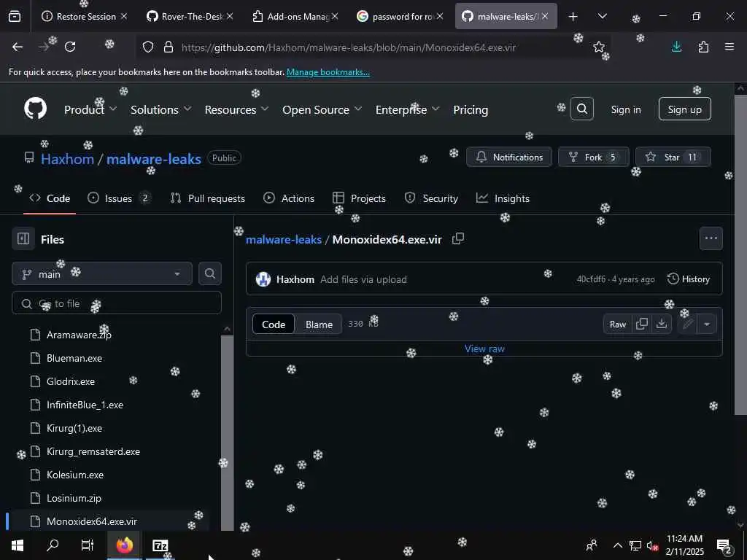Click the Notifications button
The height and width of the screenshot is (560, 747).
click(508, 157)
